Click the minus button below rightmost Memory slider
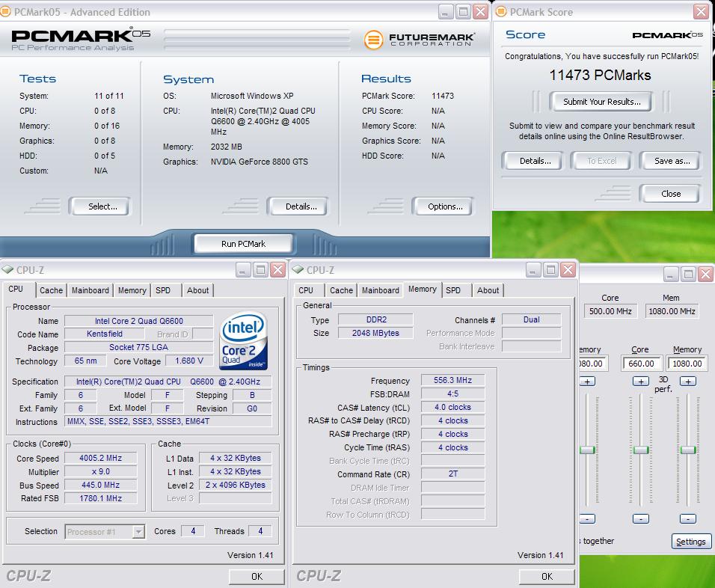Image resolution: width=715 pixels, height=588 pixels. [687, 518]
